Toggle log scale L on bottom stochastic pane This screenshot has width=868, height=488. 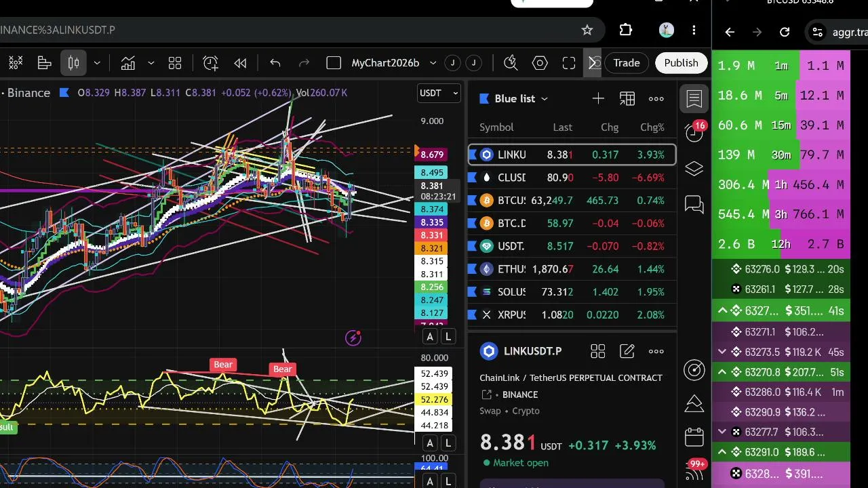[x=448, y=482]
